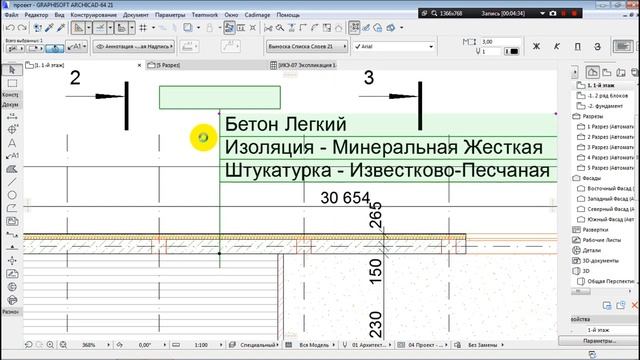Screen dimensions: 640x360
Task: Toggle Bold (Ж) text style
Action: (536, 47)
